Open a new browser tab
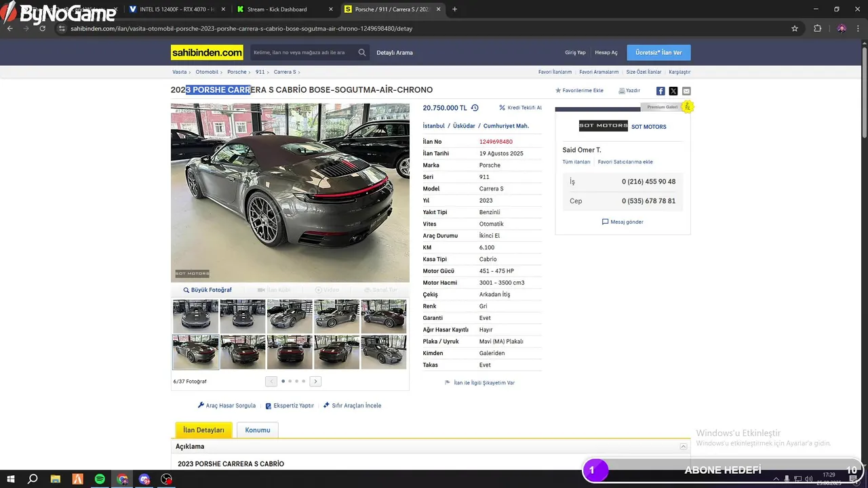This screenshot has height=488, width=868. click(454, 9)
